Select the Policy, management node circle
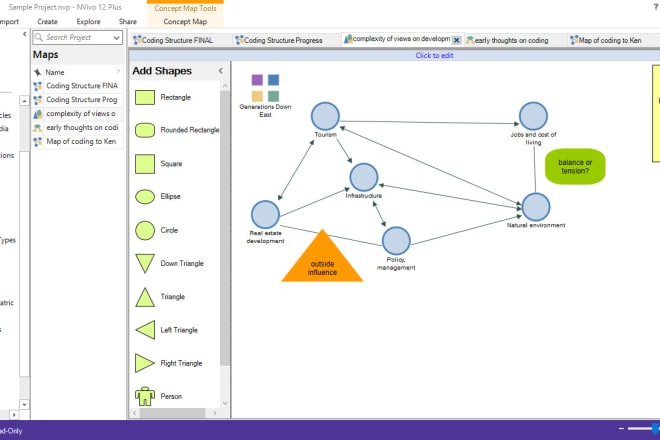This screenshot has width=660, height=440. coord(396,241)
